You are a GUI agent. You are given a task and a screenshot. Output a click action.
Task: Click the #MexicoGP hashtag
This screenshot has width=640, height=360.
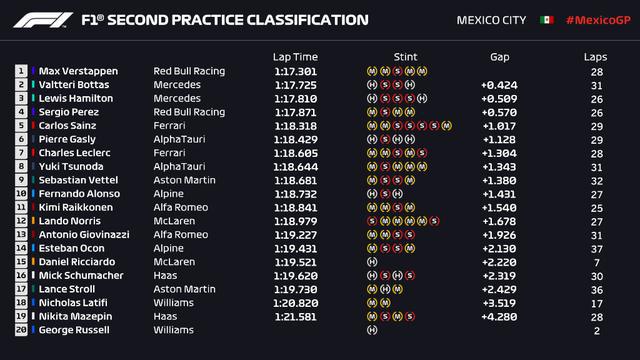598,20
